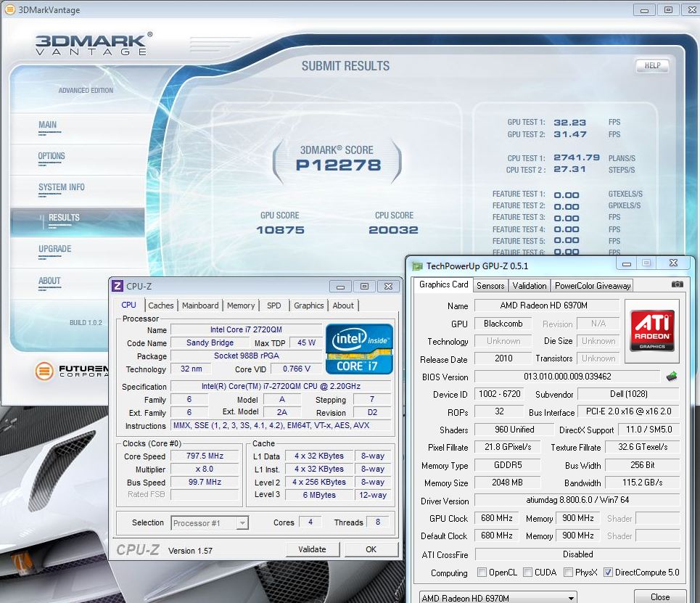
Task: Click the processor name Intel Core i7 2720QM
Action: [x=246, y=329]
